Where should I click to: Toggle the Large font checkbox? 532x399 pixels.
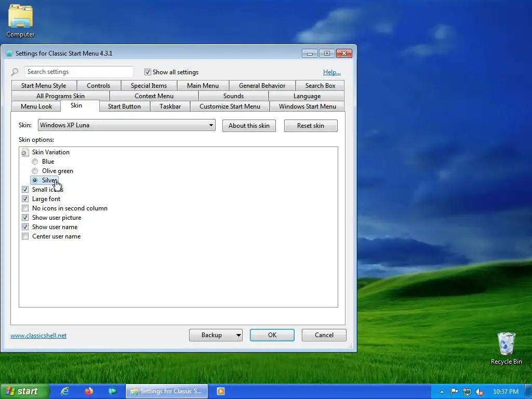(x=25, y=199)
